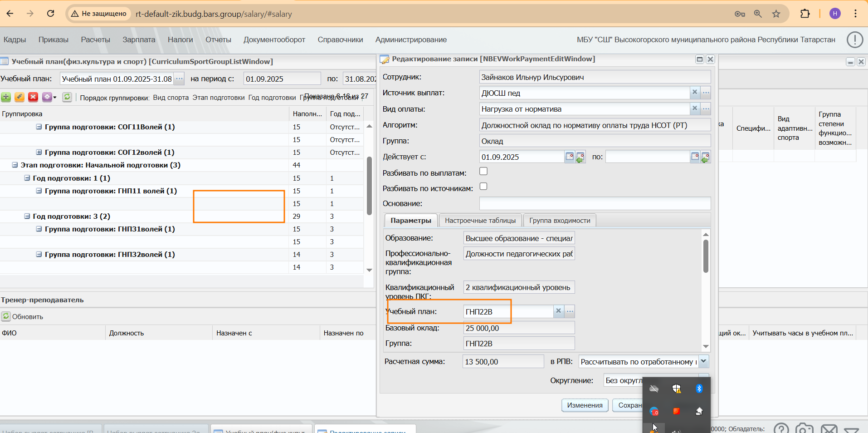This screenshot has width=868, height=433.
Task: Click browser extensions puzzle icon
Action: coord(805,14)
